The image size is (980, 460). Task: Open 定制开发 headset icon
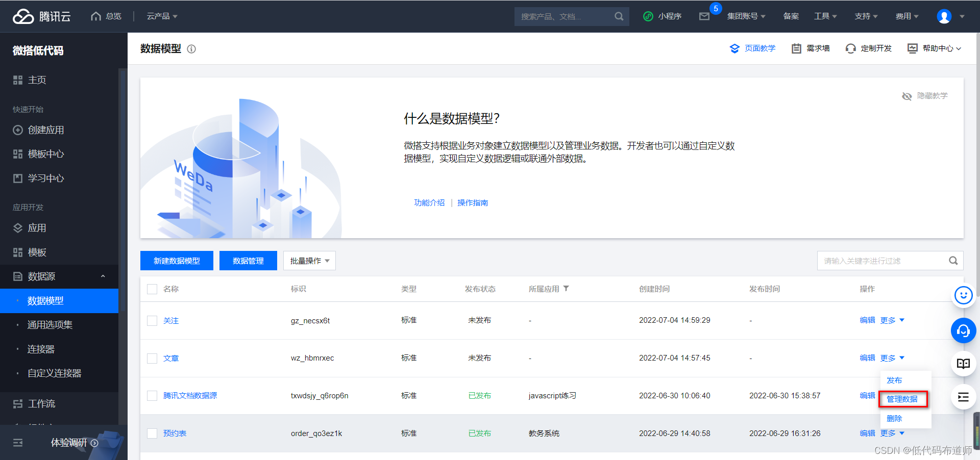click(x=850, y=48)
